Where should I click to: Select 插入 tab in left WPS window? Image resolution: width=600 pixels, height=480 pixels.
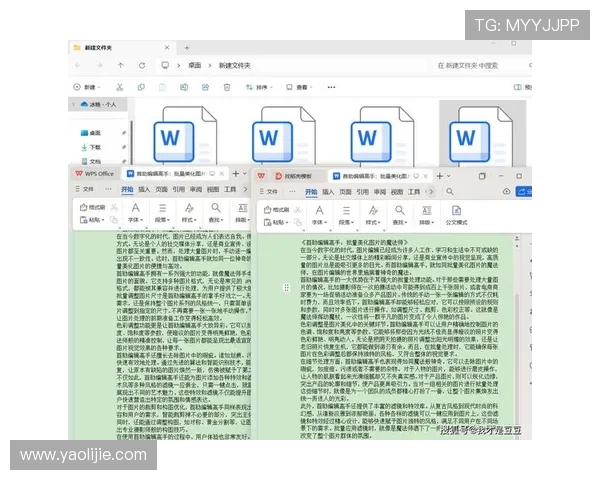144,189
